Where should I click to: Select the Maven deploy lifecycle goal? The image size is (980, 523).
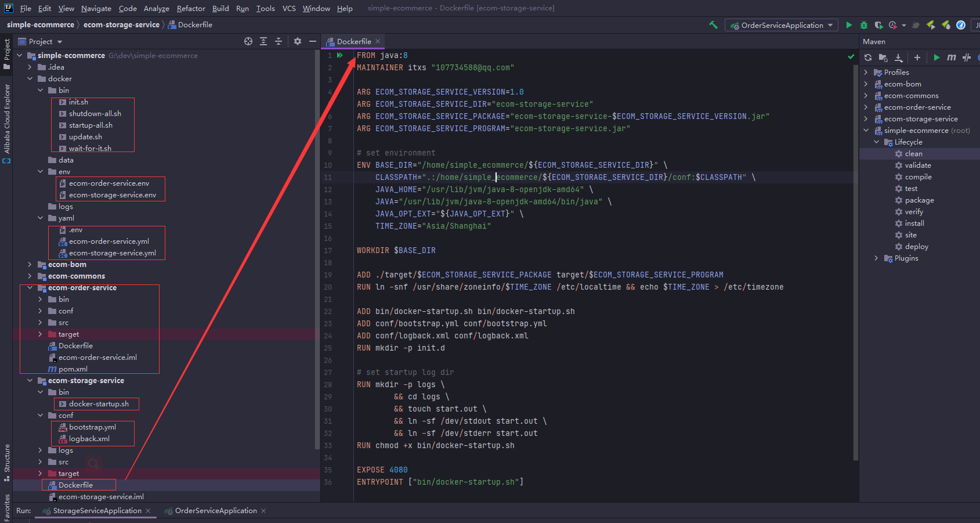coord(916,247)
